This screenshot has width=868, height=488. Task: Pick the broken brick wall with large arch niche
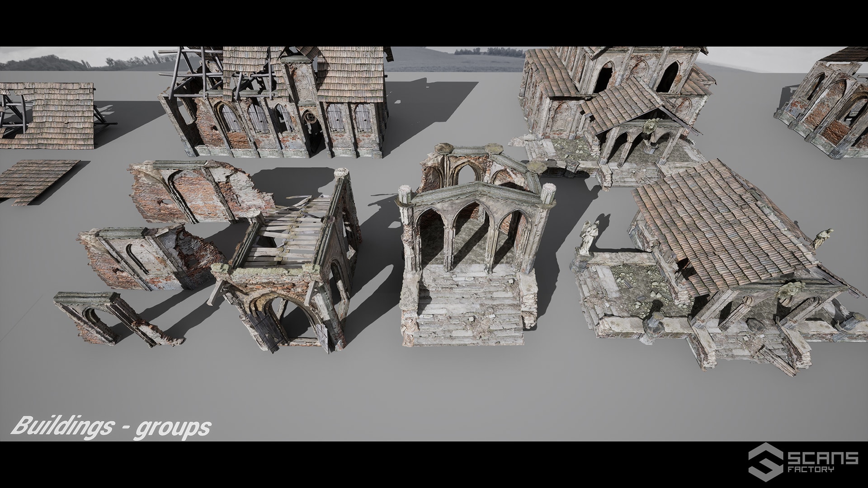point(202,192)
